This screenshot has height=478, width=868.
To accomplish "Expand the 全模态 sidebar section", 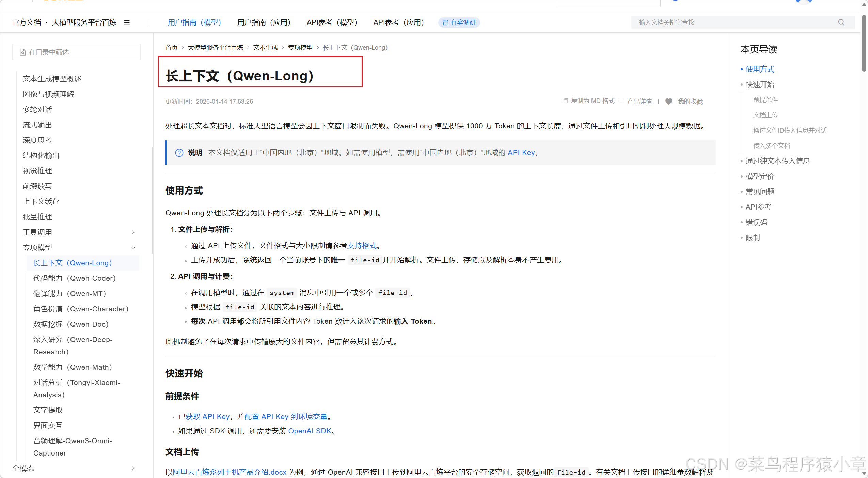I will click(133, 468).
